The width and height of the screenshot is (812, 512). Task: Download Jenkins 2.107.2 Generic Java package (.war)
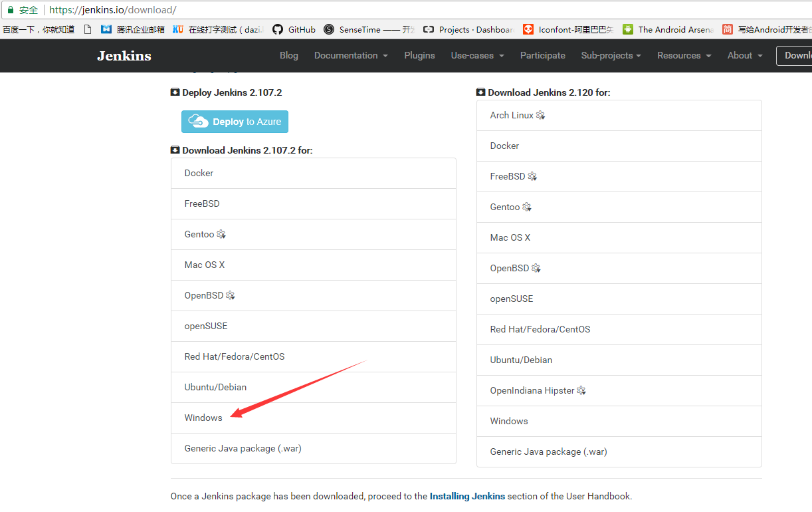coord(314,448)
